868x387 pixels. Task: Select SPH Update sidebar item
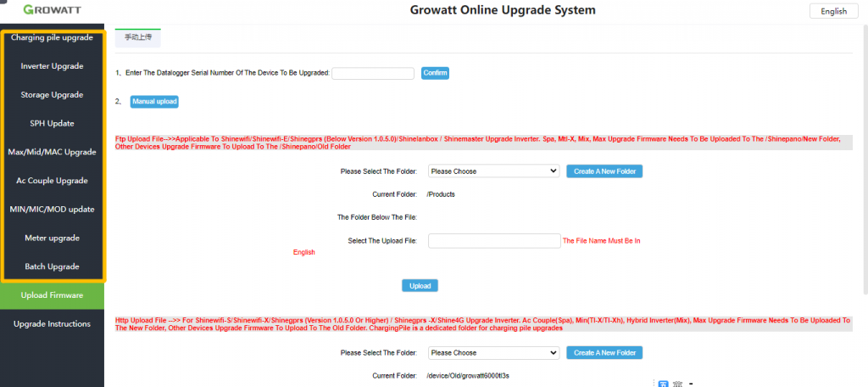[52, 123]
